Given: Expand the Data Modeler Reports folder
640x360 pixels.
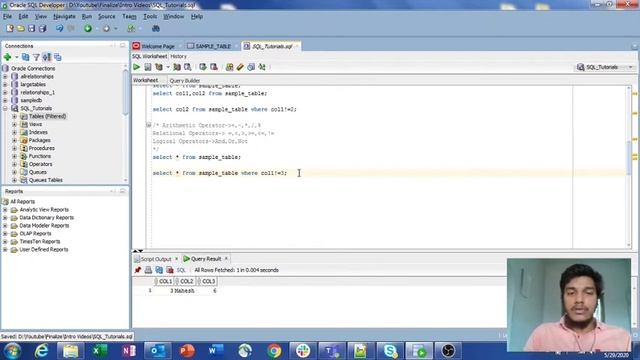Looking at the screenshot, I should pos(5,226).
